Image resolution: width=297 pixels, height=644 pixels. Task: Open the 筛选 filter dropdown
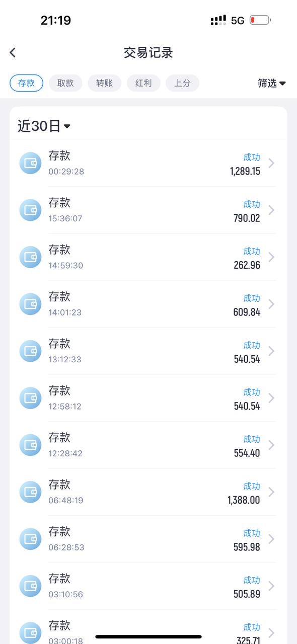click(x=271, y=83)
